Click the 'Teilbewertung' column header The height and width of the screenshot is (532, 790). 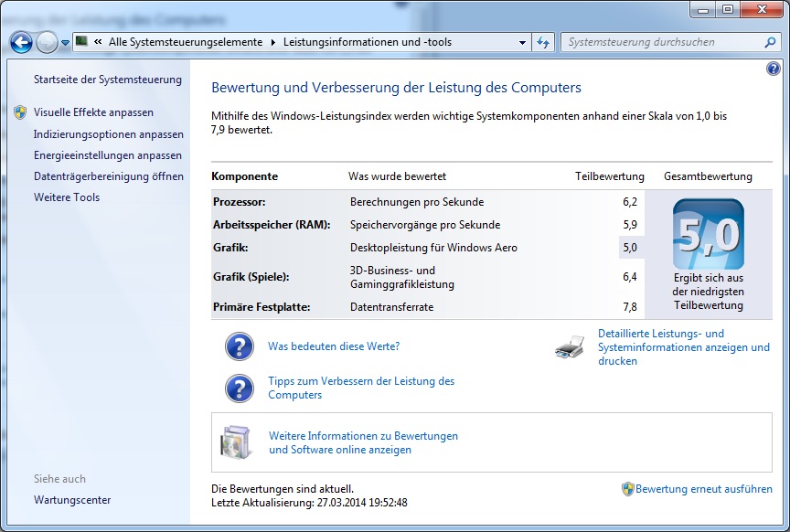610,176
